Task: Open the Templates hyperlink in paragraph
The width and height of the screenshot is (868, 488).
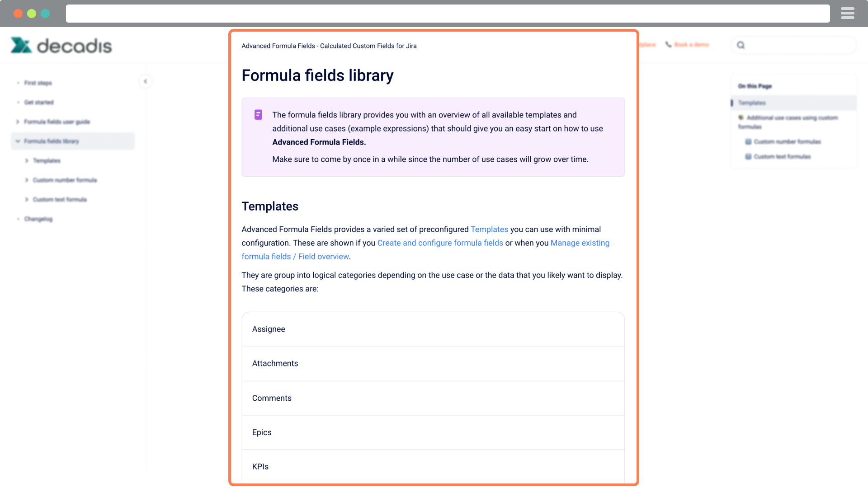Action: click(489, 230)
